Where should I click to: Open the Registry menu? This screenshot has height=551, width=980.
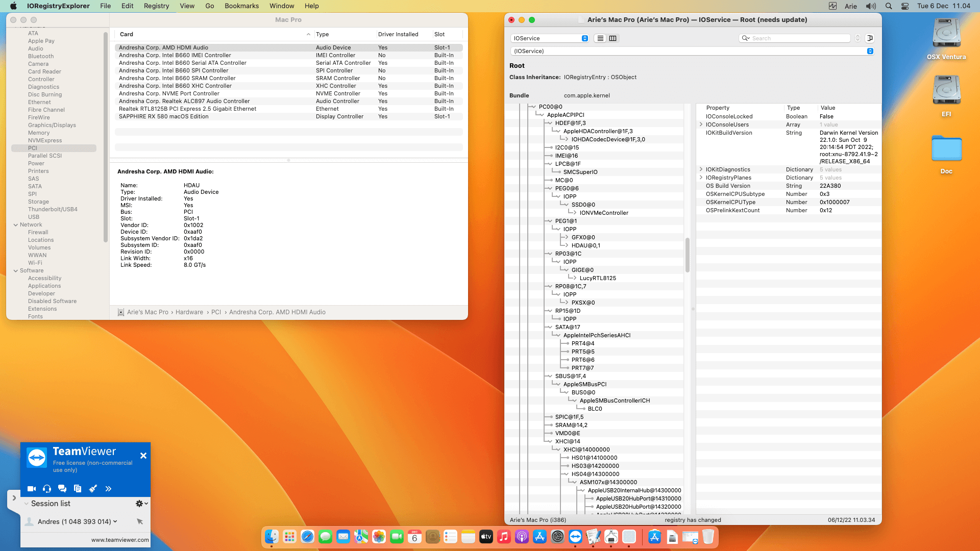point(156,6)
